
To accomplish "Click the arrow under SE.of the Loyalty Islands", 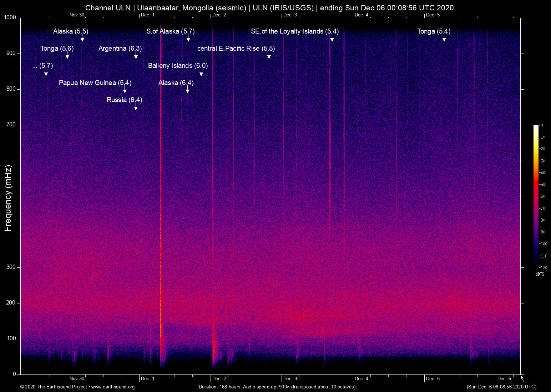I will point(332,39).
